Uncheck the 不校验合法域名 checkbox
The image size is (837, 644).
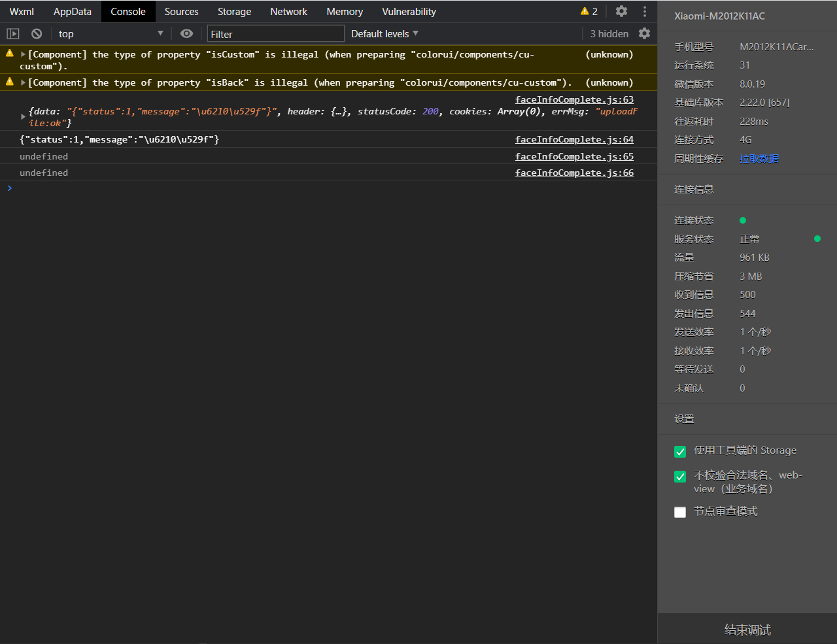pos(680,477)
